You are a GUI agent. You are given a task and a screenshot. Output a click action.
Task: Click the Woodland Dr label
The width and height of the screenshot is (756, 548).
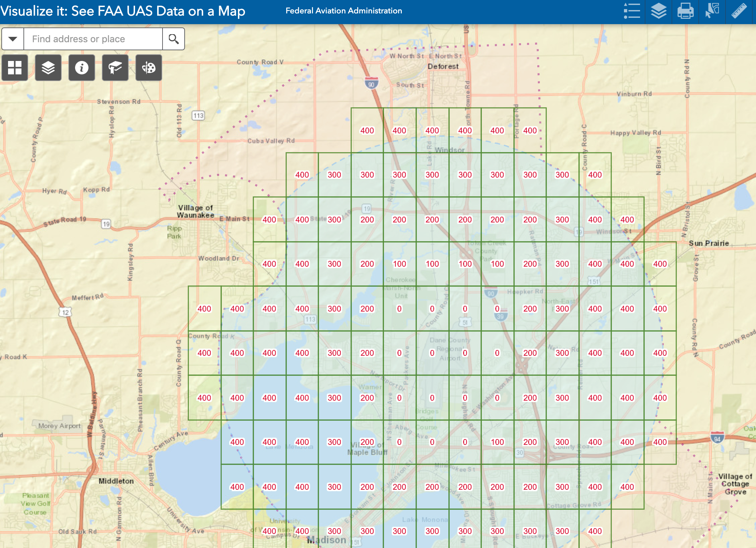[x=219, y=258]
